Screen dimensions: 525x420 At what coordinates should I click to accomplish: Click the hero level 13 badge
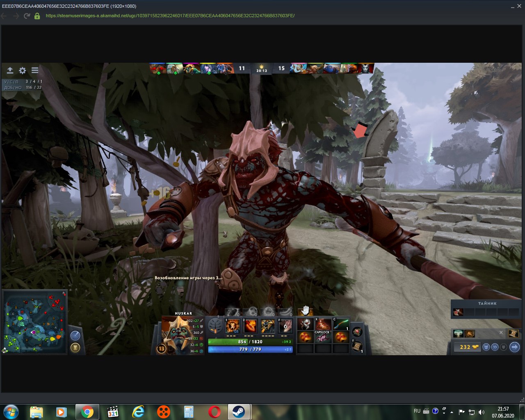click(x=161, y=349)
